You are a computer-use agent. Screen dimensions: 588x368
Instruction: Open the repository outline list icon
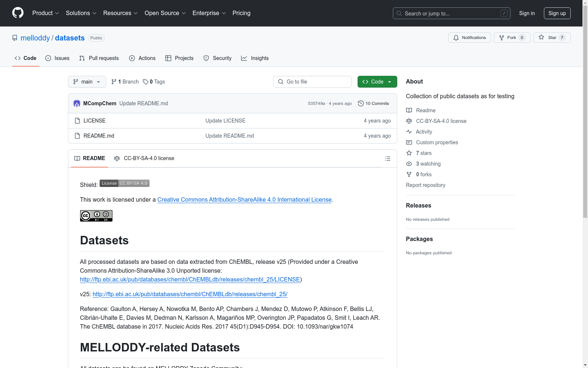tap(387, 159)
